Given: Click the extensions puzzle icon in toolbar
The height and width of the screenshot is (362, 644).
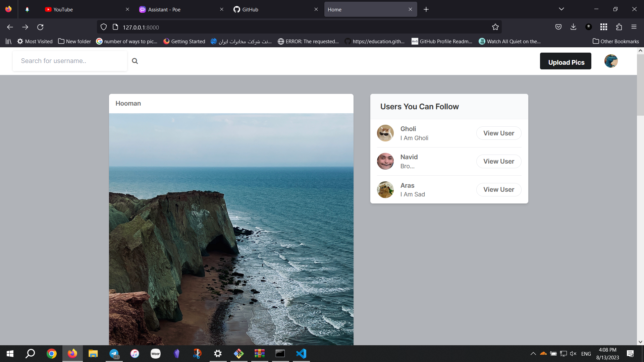Looking at the screenshot, I should coord(619,27).
